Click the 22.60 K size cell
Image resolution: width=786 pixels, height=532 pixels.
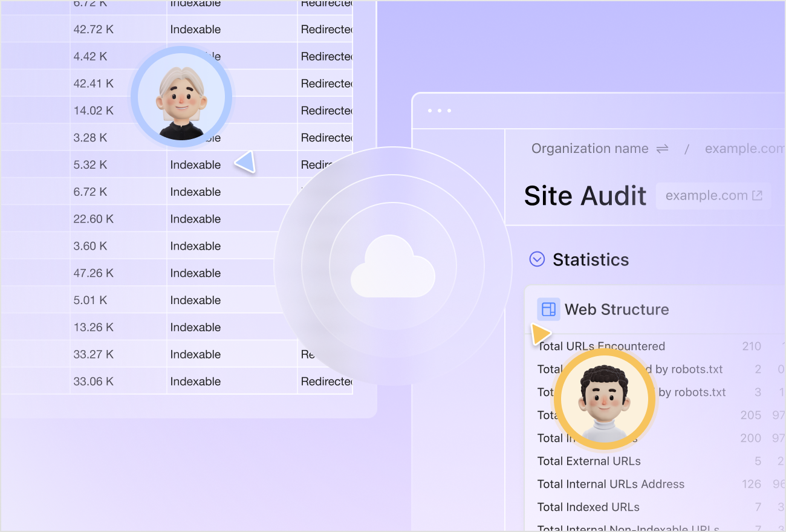click(94, 219)
